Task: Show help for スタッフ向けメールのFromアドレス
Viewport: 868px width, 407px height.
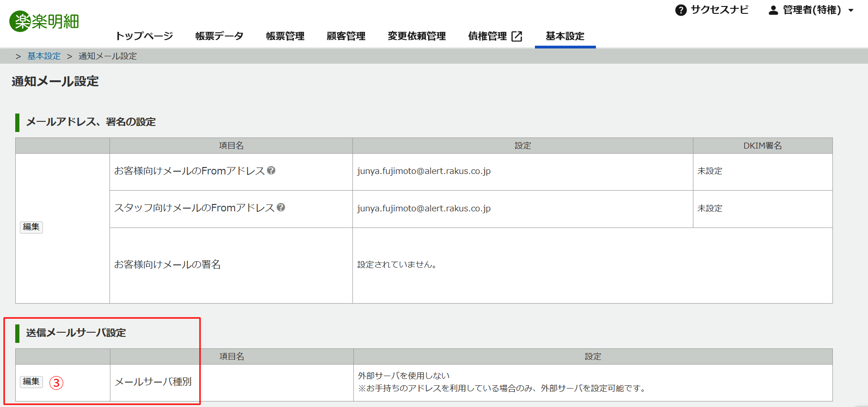Action: (x=281, y=208)
